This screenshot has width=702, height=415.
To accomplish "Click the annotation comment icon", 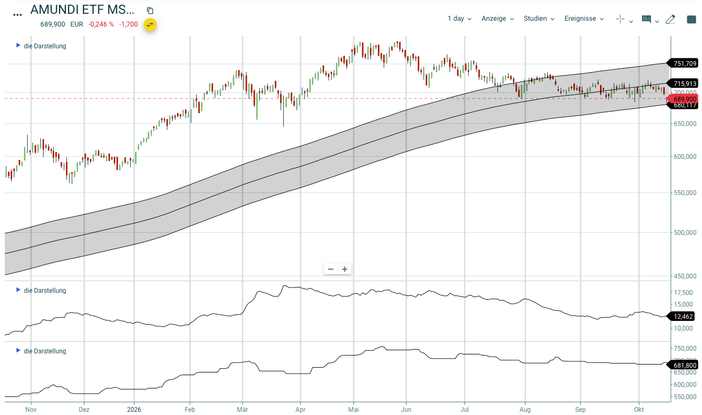I will [x=646, y=19].
